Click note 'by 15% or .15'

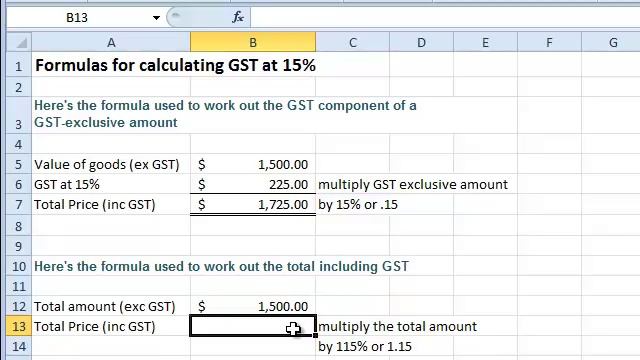[x=358, y=204]
